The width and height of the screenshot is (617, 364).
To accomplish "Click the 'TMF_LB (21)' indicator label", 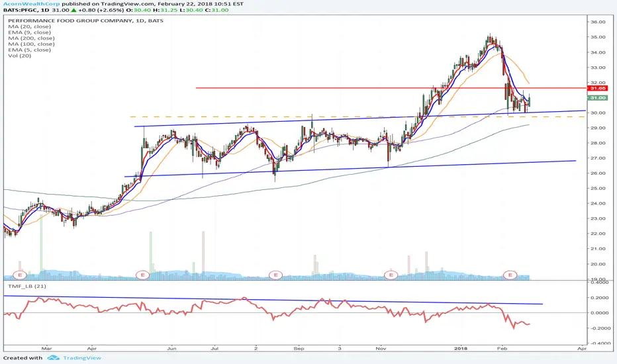I will [x=26, y=286].
